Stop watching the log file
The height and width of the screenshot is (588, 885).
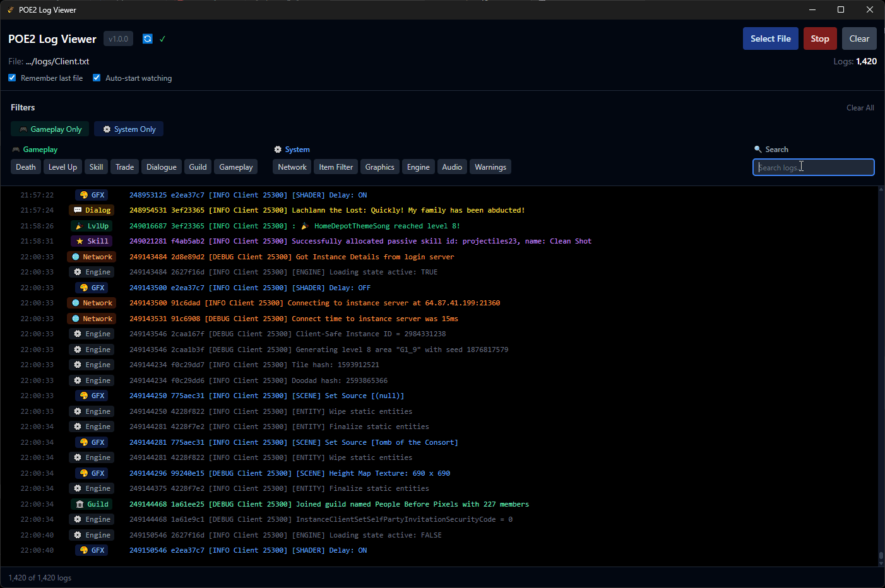[x=820, y=38]
